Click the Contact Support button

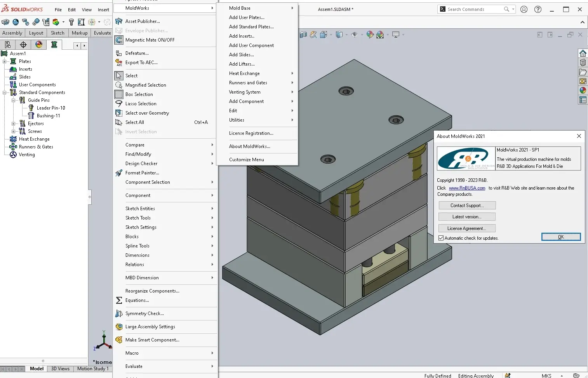[x=467, y=206]
